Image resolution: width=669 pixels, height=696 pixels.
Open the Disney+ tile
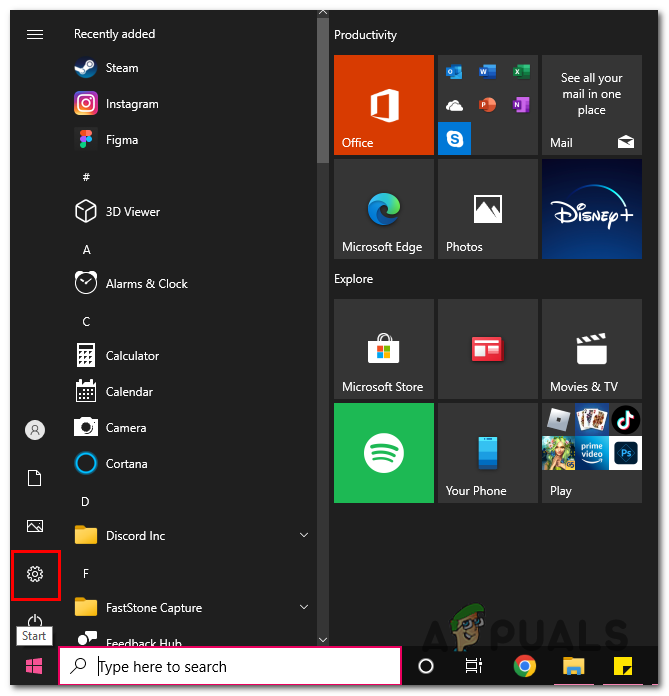(592, 209)
